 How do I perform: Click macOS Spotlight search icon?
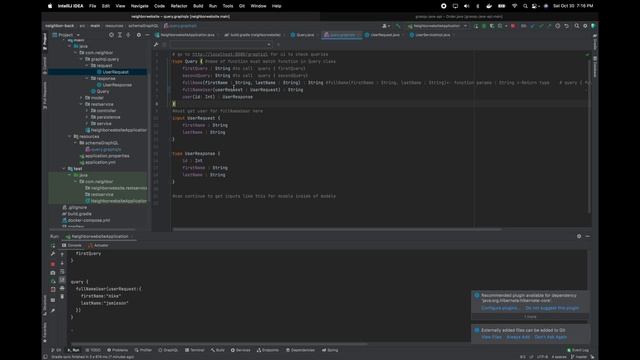(x=525, y=6)
